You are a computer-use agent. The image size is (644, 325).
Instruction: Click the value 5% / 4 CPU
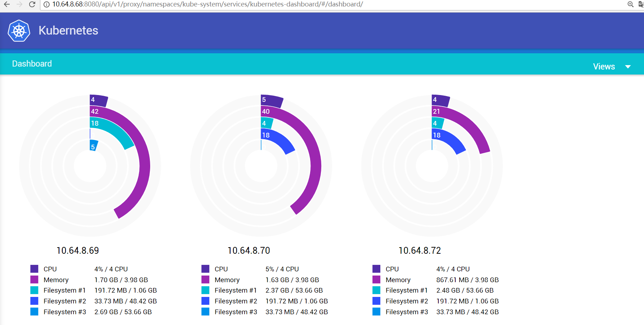pyautogui.click(x=282, y=269)
